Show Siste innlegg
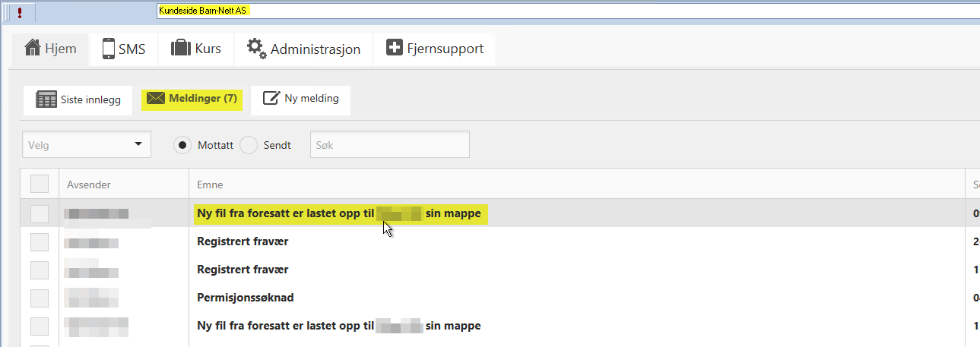Screen dimensions: 980x347 (78, 99)
